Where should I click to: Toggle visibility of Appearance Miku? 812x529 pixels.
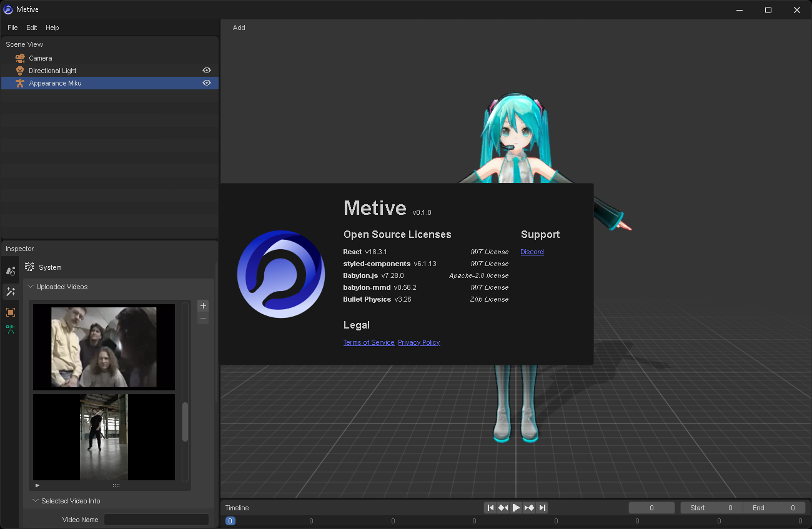pyautogui.click(x=207, y=82)
